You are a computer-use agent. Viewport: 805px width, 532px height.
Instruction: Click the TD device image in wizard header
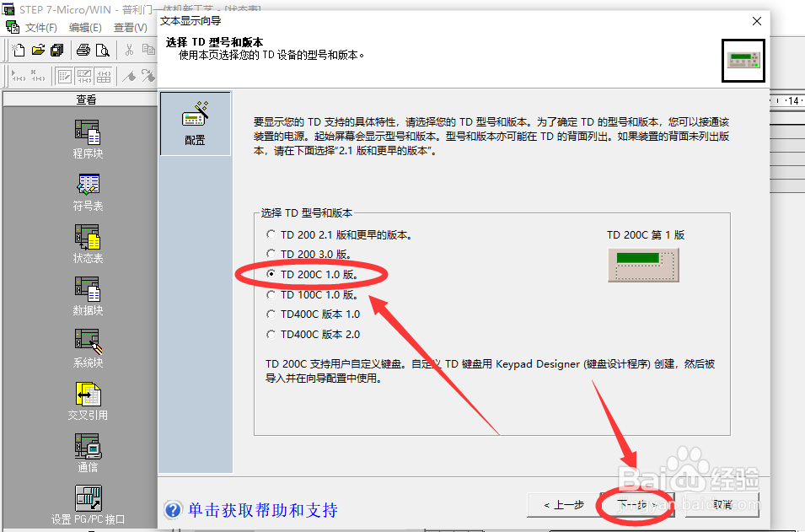743,61
